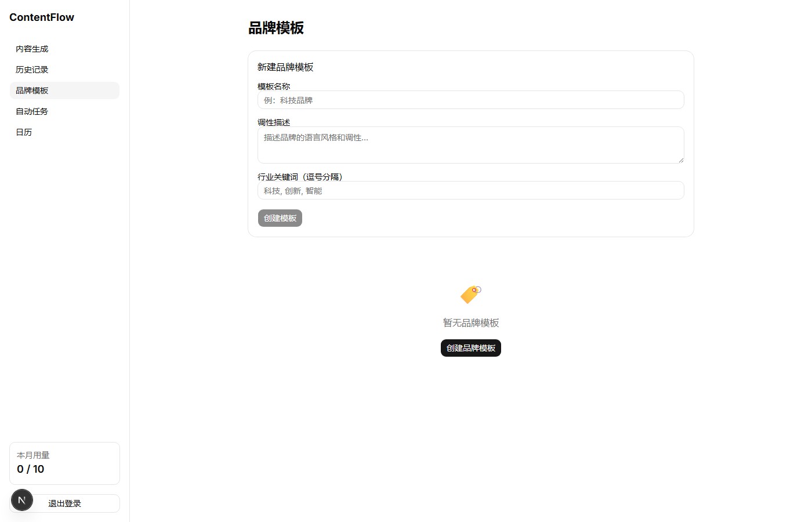Image resolution: width=812 pixels, height=522 pixels.
Task: Open 自动任务 in the sidebar
Action: click(x=32, y=111)
